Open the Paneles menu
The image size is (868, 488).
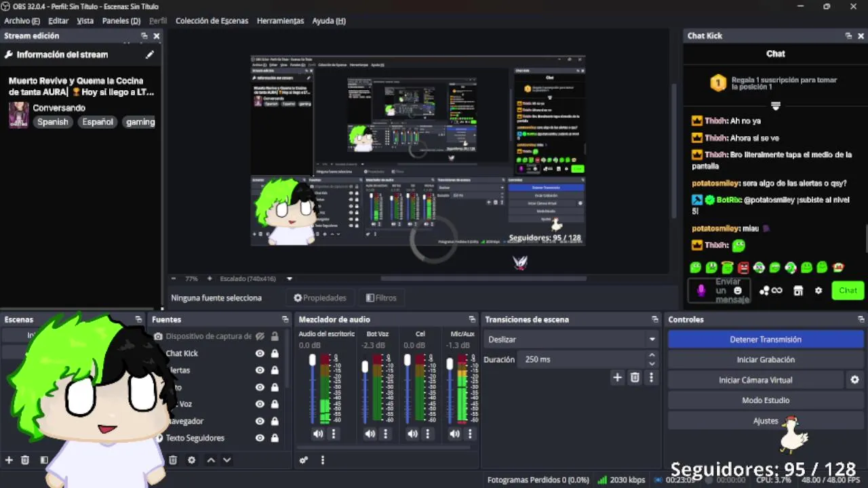coord(121,20)
